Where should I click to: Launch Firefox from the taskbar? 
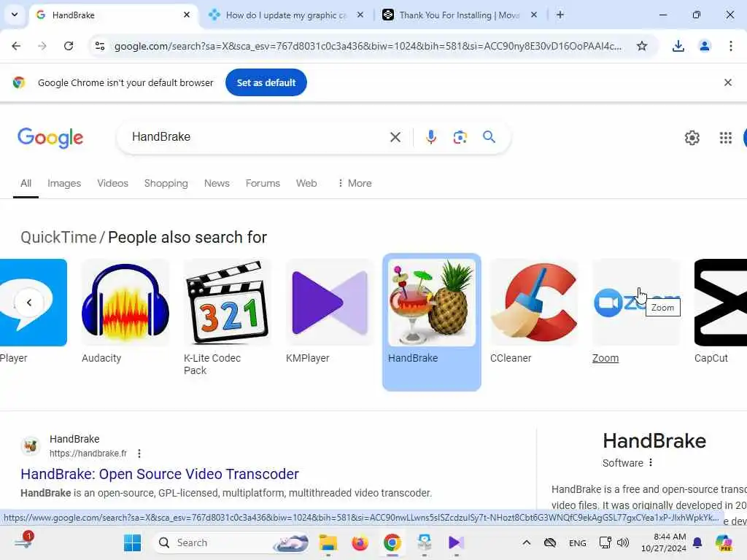click(x=360, y=542)
